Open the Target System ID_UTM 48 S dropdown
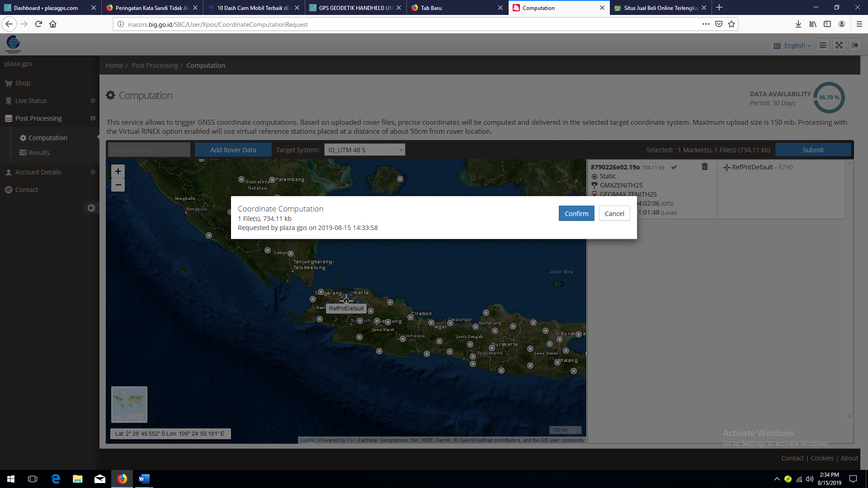 click(364, 150)
